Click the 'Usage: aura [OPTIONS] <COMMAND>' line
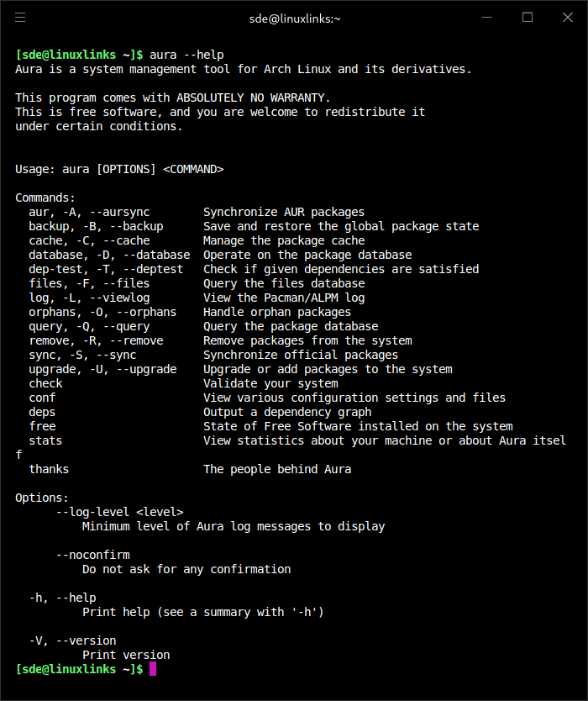The width and height of the screenshot is (588, 701). (x=119, y=170)
